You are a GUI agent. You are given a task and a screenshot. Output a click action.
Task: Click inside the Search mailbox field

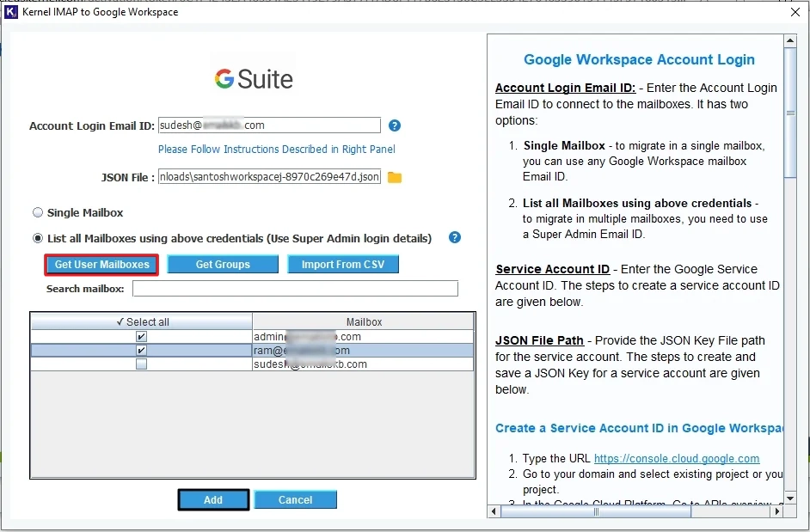(x=295, y=288)
